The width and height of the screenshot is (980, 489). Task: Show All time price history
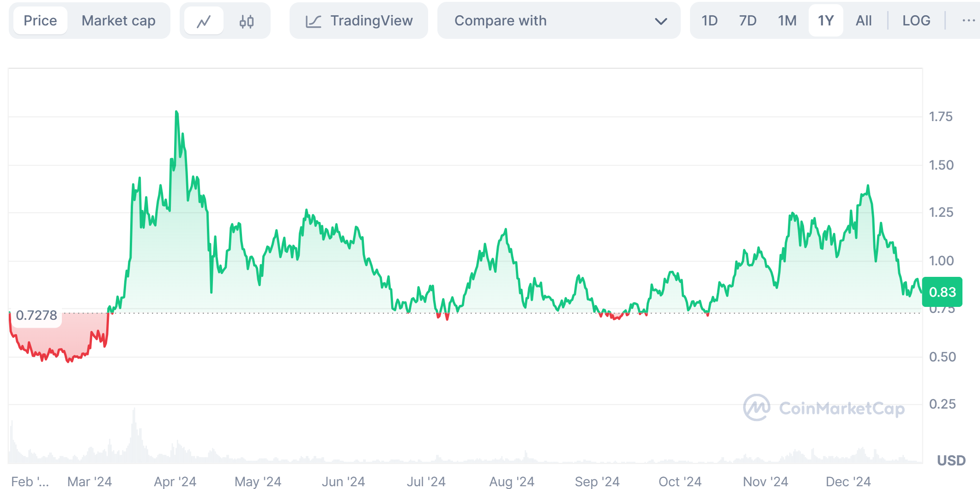pyautogui.click(x=864, y=21)
